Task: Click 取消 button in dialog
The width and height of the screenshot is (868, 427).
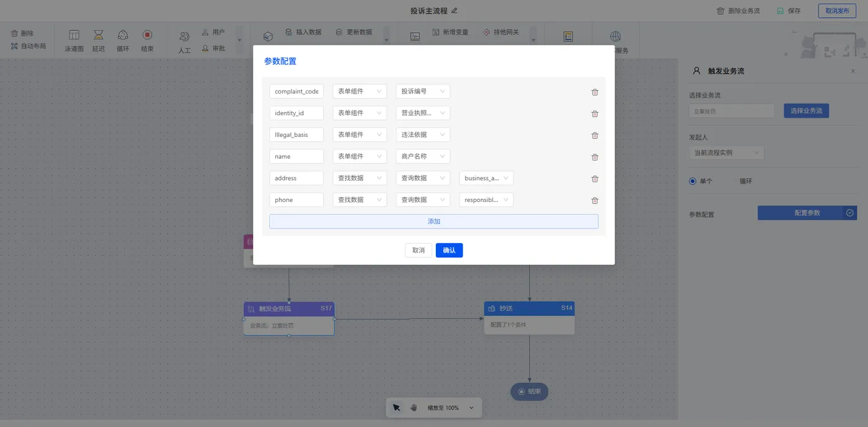Action: [x=418, y=250]
